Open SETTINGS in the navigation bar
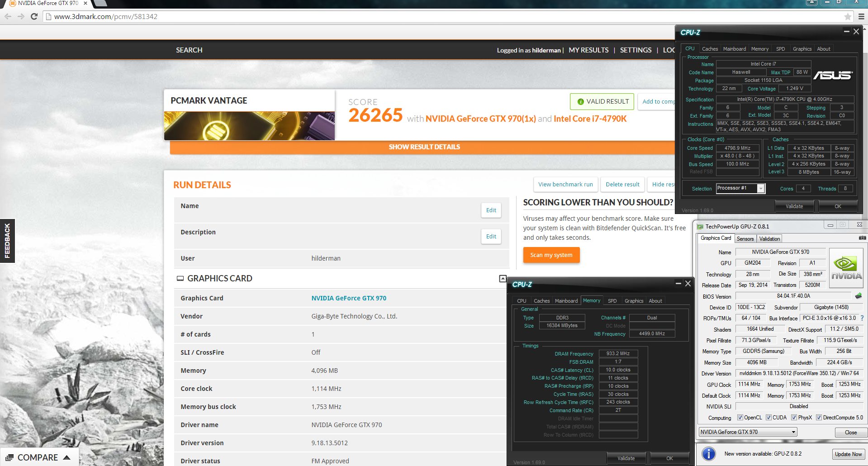The width and height of the screenshot is (868, 466). [x=636, y=50]
